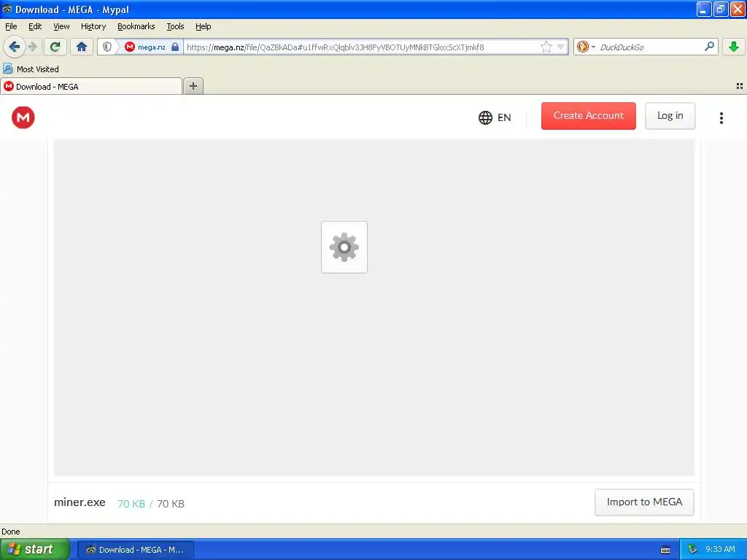Restore down the Mypal window

click(x=721, y=9)
